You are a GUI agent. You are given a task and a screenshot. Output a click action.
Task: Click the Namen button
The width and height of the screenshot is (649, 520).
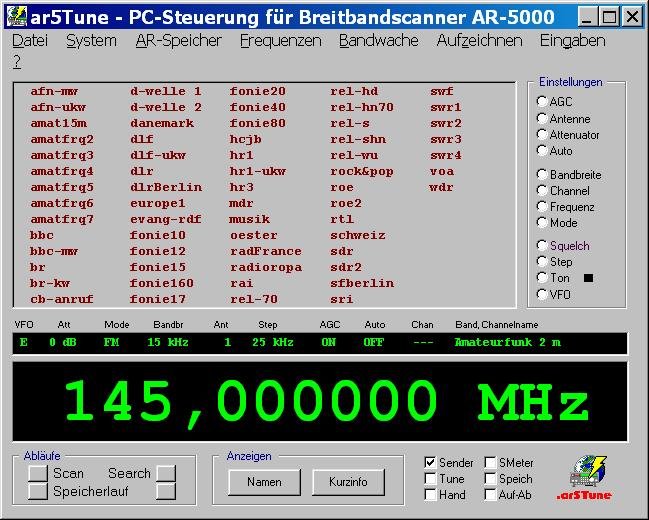click(x=263, y=482)
